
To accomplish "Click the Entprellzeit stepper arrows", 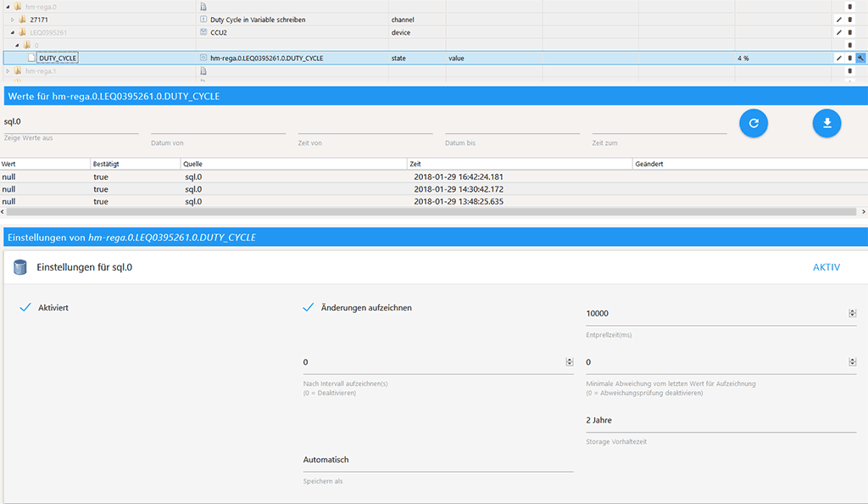I will click(x=852, y=313).
